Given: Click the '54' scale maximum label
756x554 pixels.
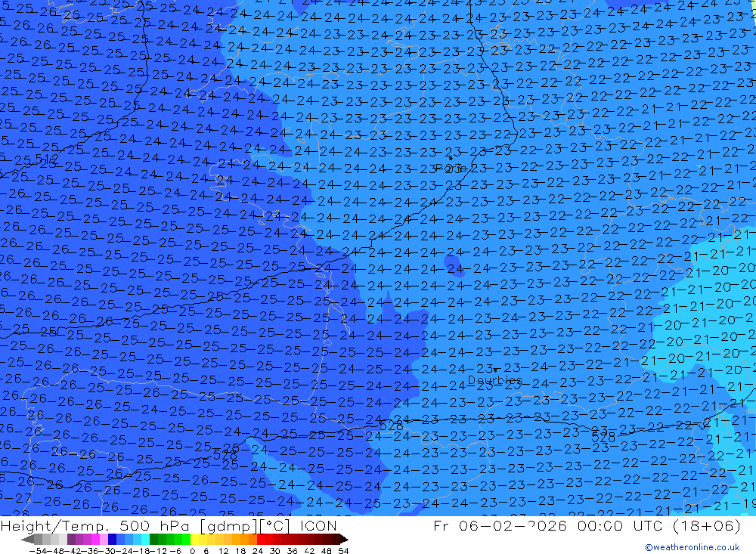Looking at the screenshot, I should (x=343, y=551).
